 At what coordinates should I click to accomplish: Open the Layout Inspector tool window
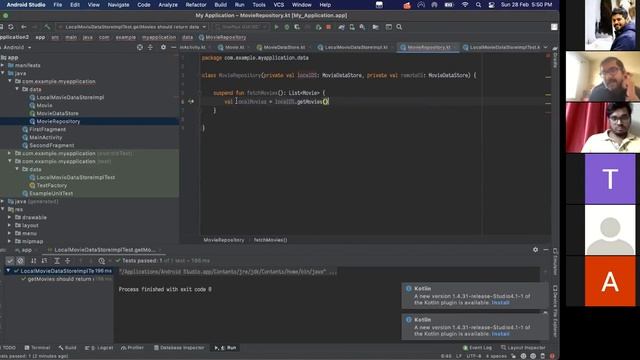point(523,348)
